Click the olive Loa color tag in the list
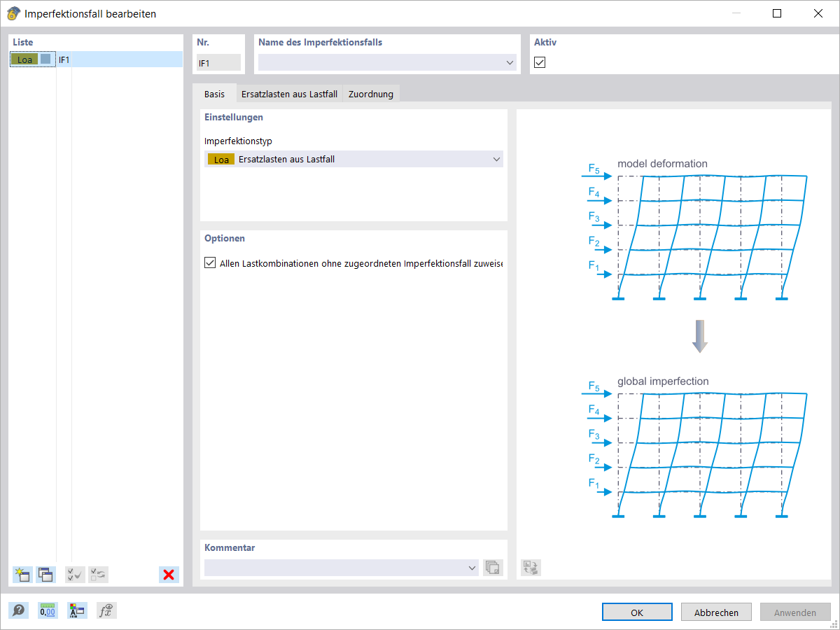Image resolution: width=840 pixels, height=630 pixels. coord(24,59)
